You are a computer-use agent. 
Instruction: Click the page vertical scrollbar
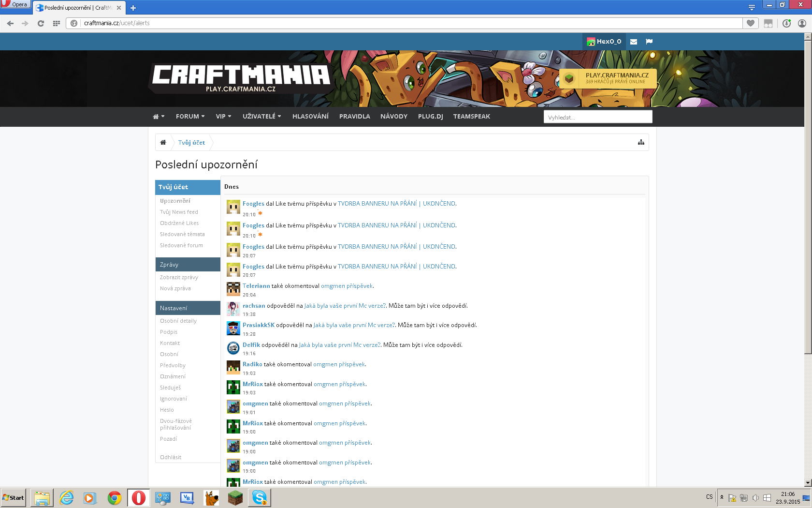tap(808, 194)
